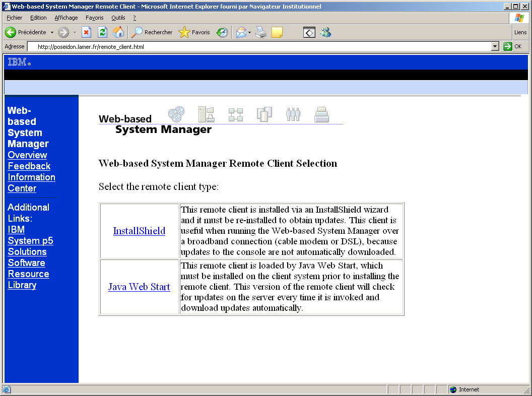532x396 pixels.
Task: Click the InstallShield description table cell
Action: tap(291, 231)
